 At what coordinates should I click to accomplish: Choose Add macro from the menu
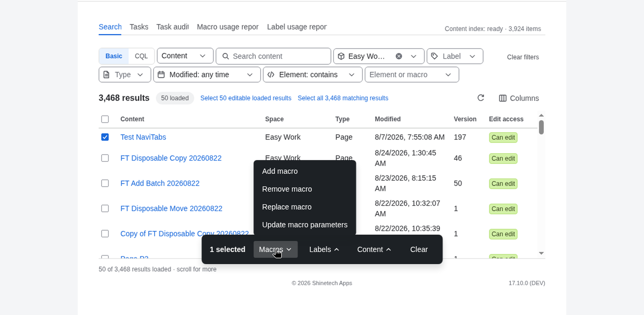(305, 171)
